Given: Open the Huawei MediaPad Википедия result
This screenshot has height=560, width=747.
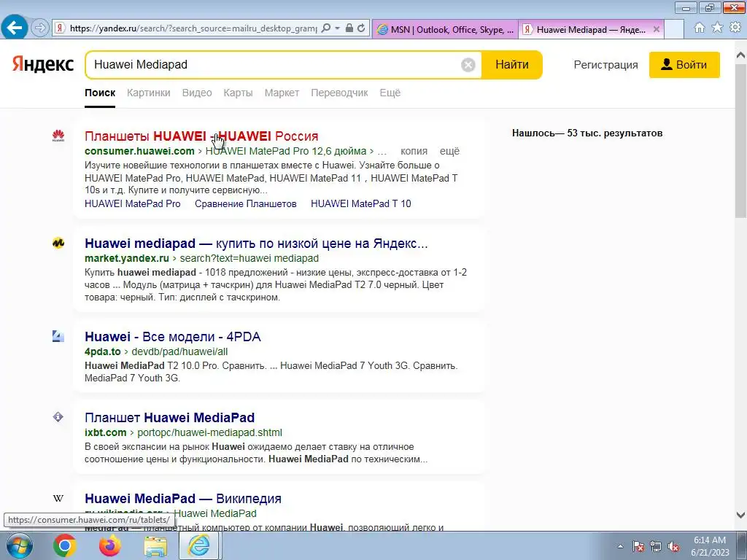Looking at the screenshot, I should point(183,499).
